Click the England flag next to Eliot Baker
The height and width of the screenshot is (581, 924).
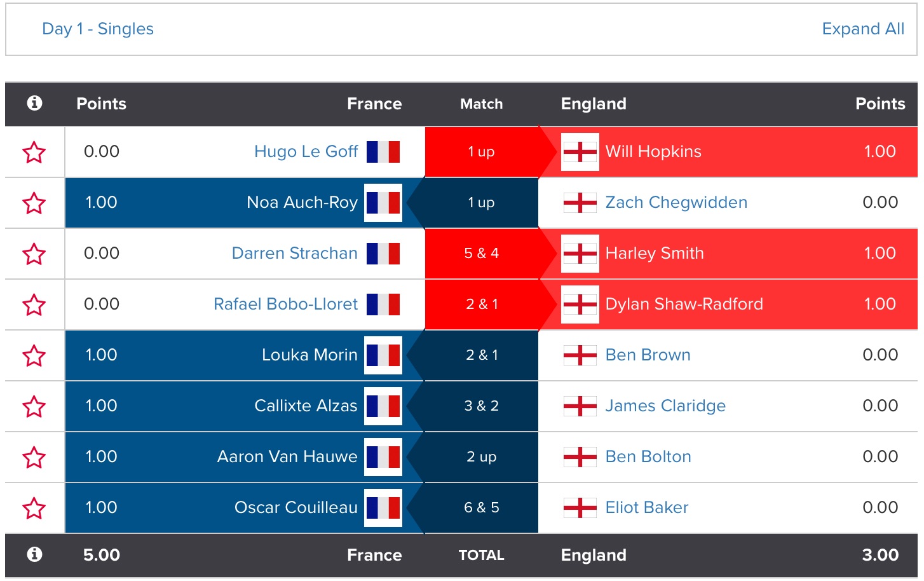coord(580,508)
